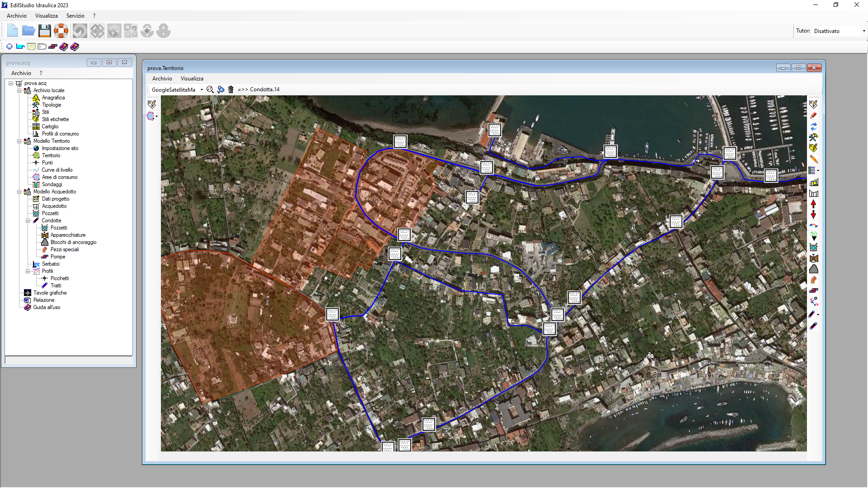Click the crossed hammer tools icon
This screenshot has width=868, height=488.
point(813,137)
